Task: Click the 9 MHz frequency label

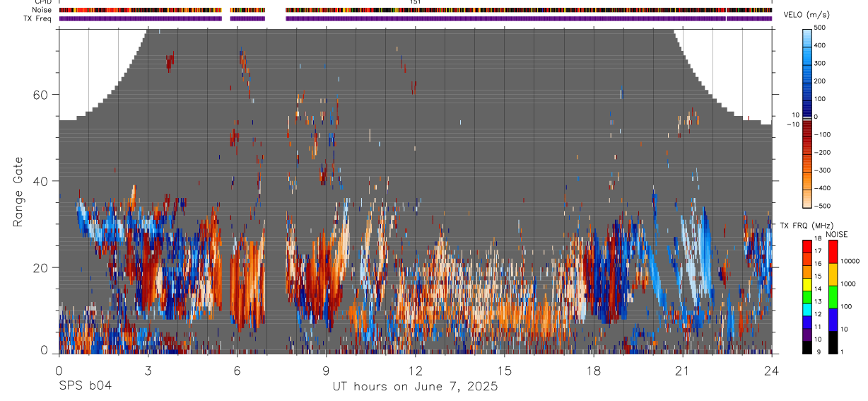Action: pos(819,351)
